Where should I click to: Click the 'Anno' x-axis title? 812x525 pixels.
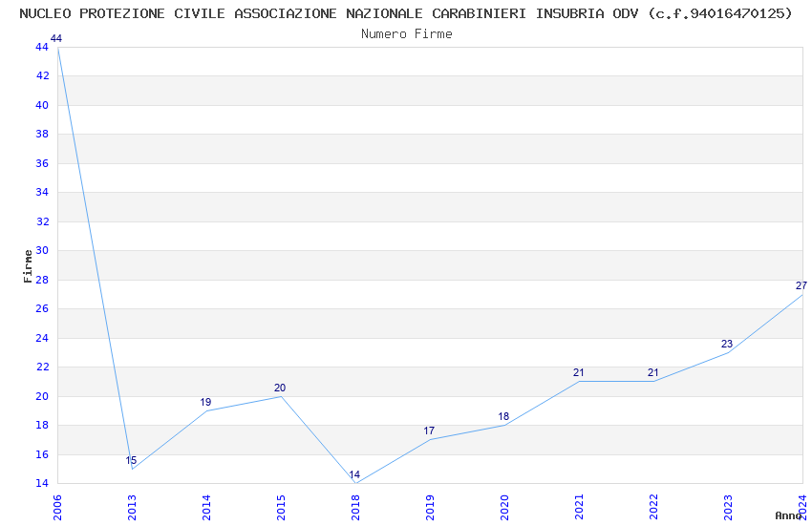(788, 515)
